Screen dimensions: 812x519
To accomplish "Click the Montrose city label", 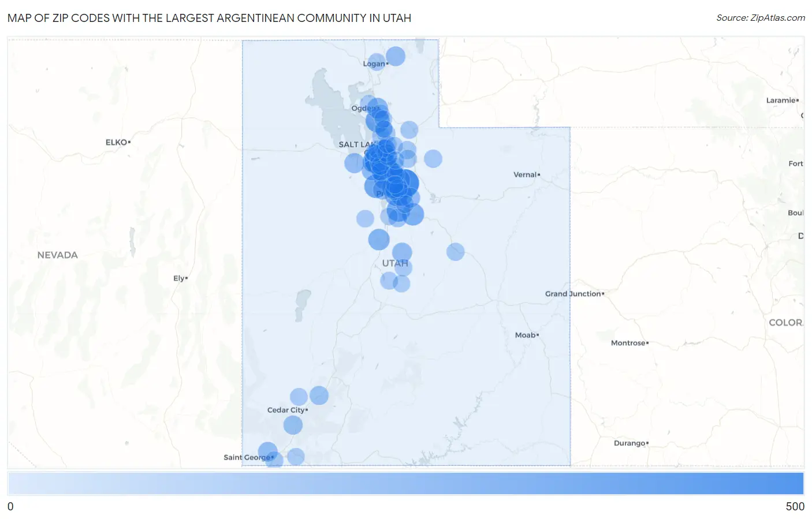I will coord(628,343).
